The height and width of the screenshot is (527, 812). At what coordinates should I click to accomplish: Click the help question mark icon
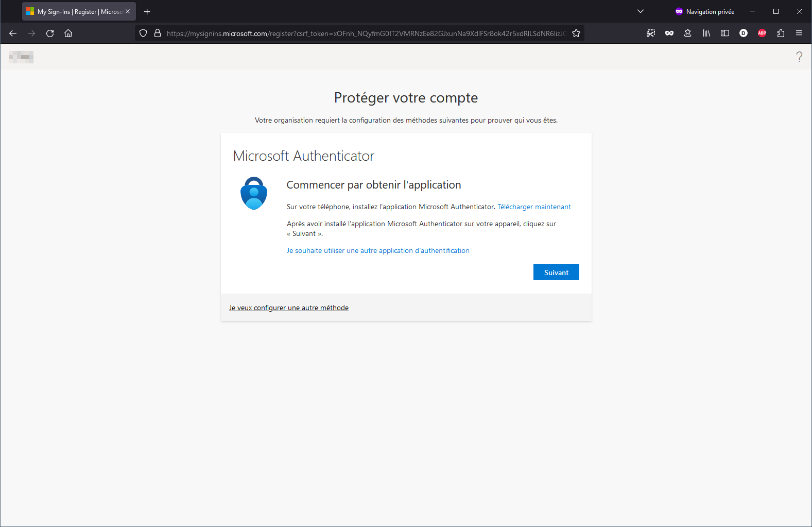pyautogui.click(x=799, y=57)
